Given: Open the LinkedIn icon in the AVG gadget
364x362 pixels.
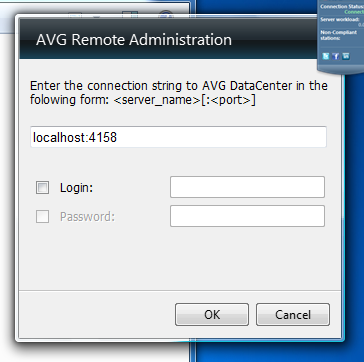Looking at the screenshot, I should 346,56.
